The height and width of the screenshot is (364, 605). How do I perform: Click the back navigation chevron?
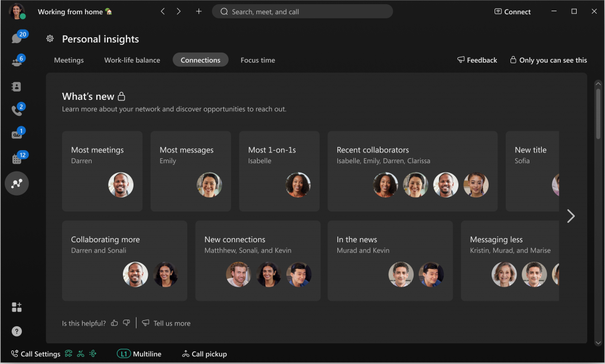[x=162, y=11]
